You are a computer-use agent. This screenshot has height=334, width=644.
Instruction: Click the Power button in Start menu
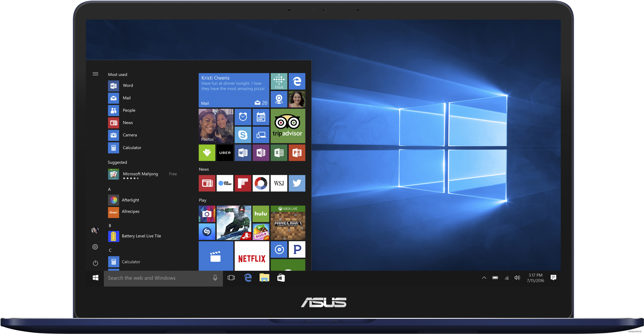tap(95, 263)
